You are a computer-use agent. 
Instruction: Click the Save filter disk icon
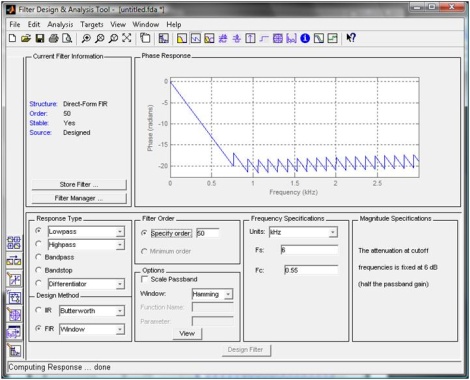(x=40, y=38)
